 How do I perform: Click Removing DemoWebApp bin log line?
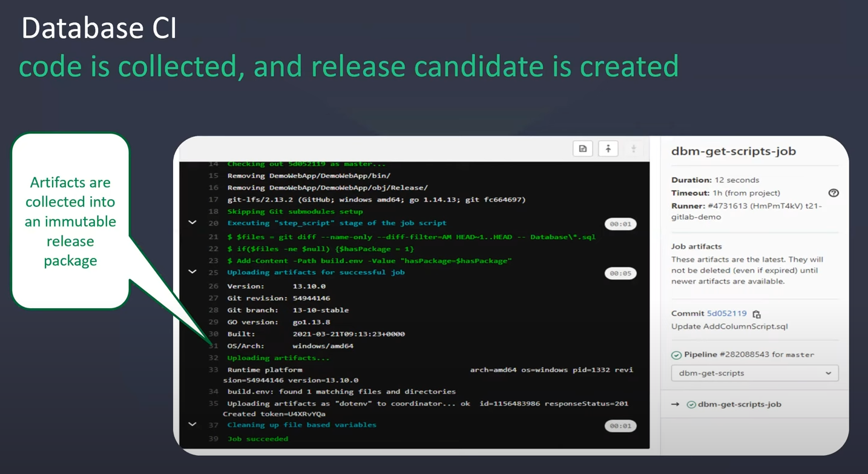(x=309, y=176)
